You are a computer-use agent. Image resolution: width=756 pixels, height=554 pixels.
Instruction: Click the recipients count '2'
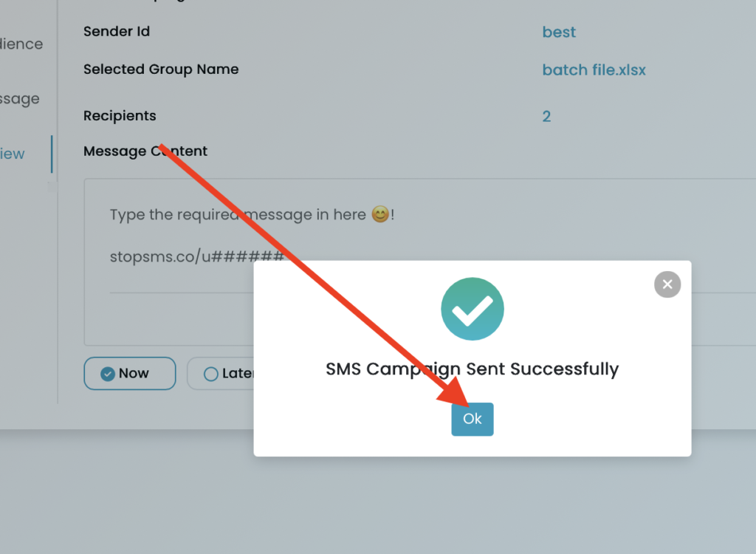tap(546, 116)
